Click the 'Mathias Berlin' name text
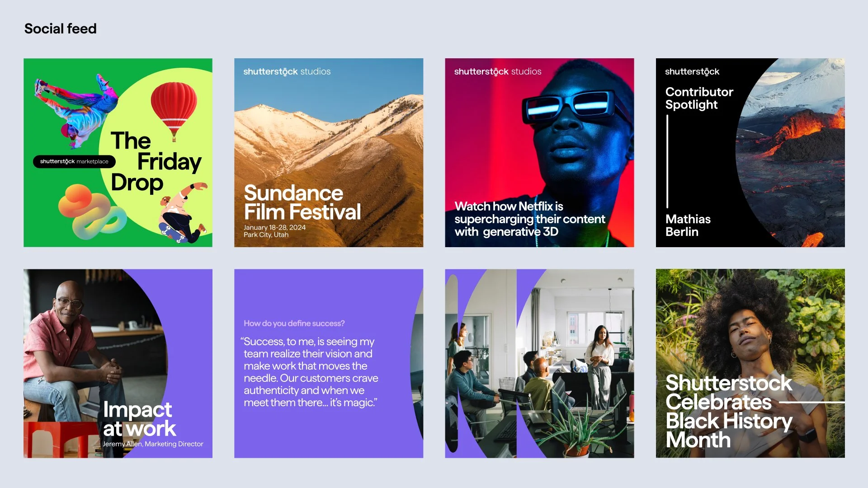 [x=688, y=225]
